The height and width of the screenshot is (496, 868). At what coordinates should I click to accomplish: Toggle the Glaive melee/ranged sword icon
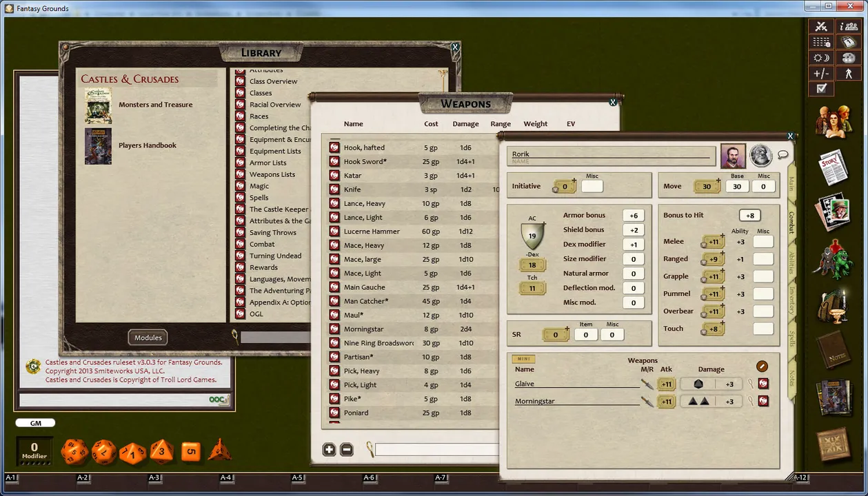(647, 384)
